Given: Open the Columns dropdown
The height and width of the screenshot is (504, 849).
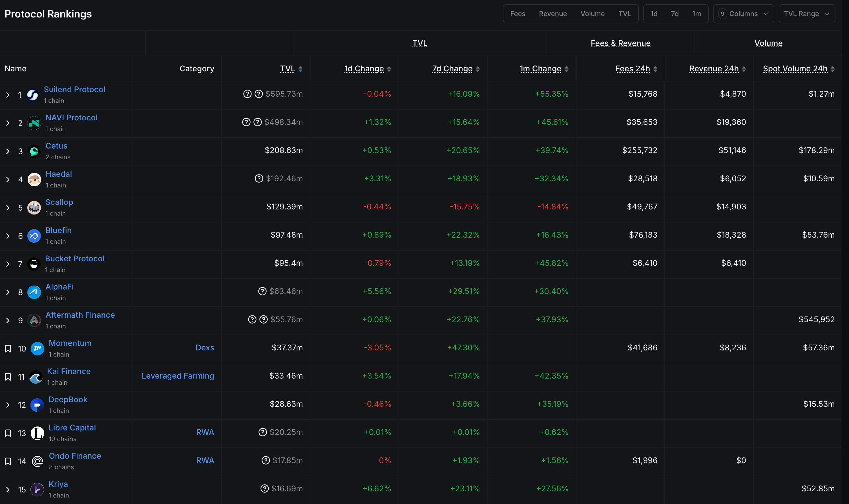Looking at the screenshot, I should tap(743, 14).
